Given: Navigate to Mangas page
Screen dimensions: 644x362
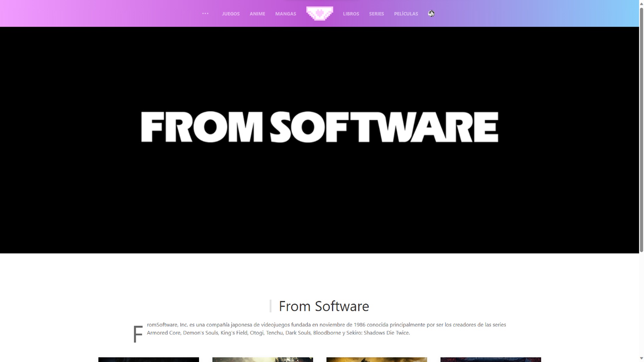Looking at the screenshot, I should click(x=285, y=14).
